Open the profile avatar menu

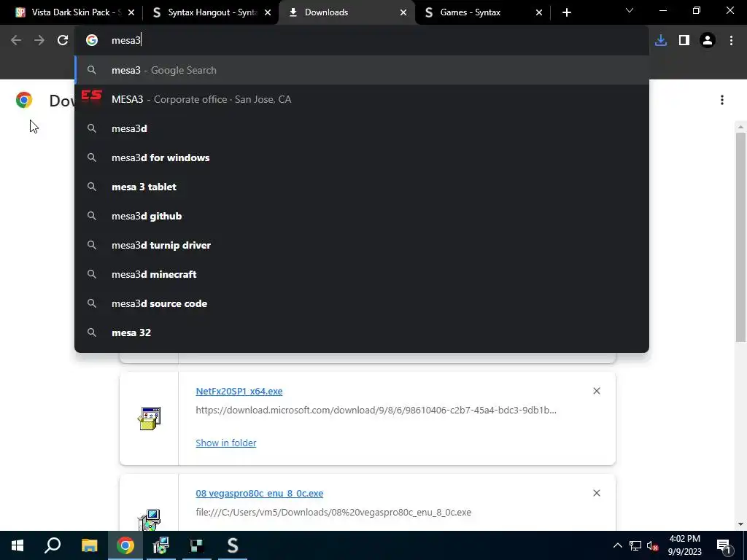pyautogui.click(x=708, y=41)
